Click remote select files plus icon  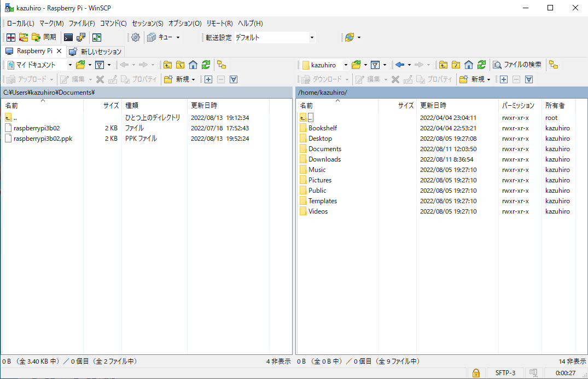[504, 79]
